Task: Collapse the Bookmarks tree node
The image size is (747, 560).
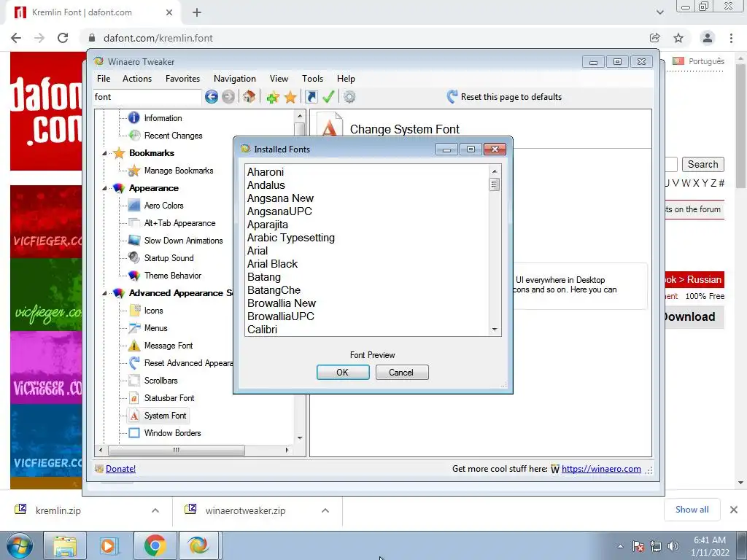Action: click(104, 153)
